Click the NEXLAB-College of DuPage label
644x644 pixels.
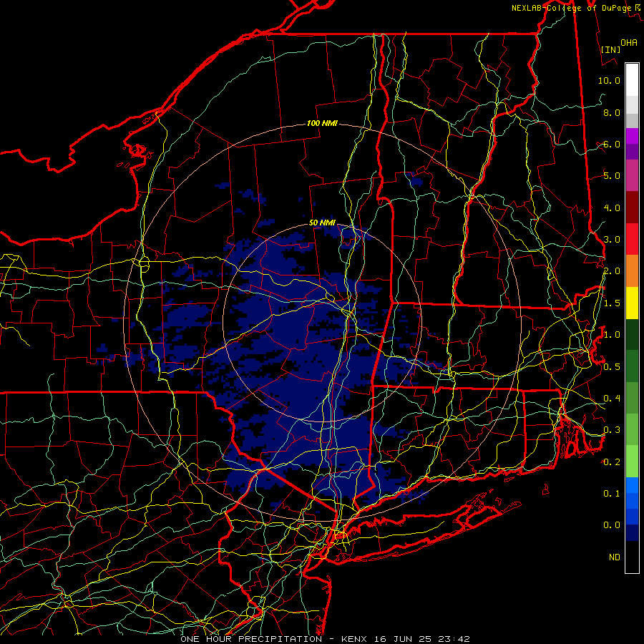[x=572, y=8]
